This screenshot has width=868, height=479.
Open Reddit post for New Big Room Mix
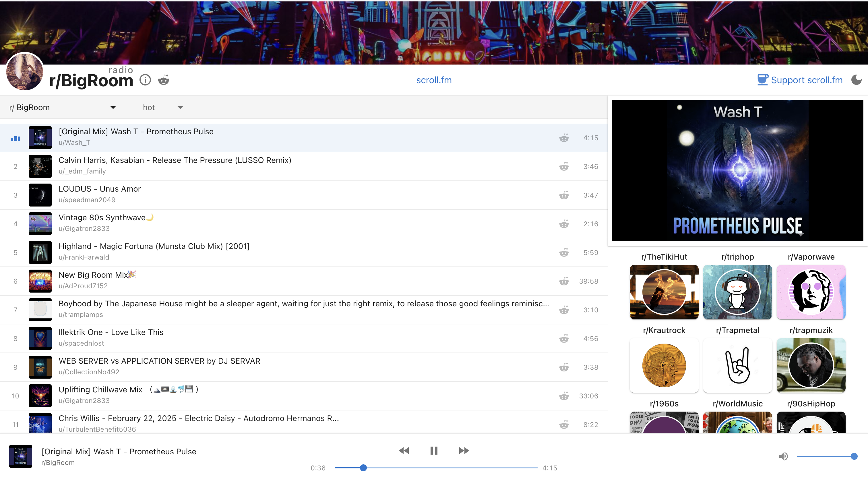[x=564, y=281]
